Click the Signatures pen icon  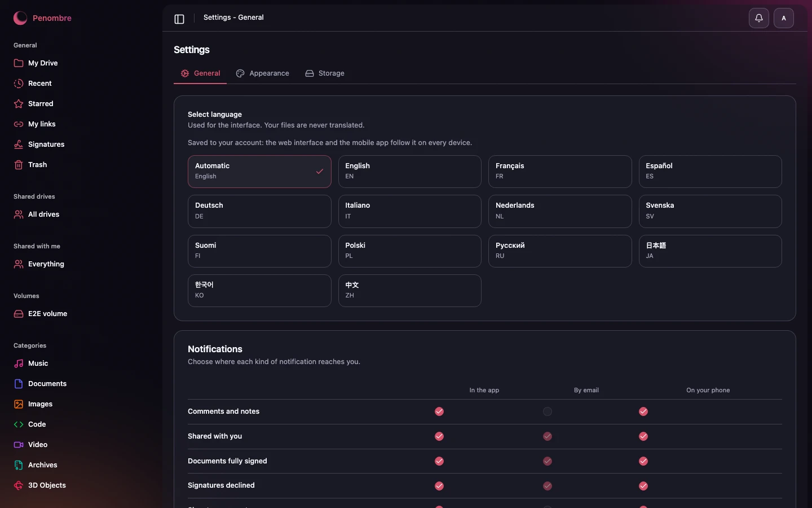tap(19, 144)
